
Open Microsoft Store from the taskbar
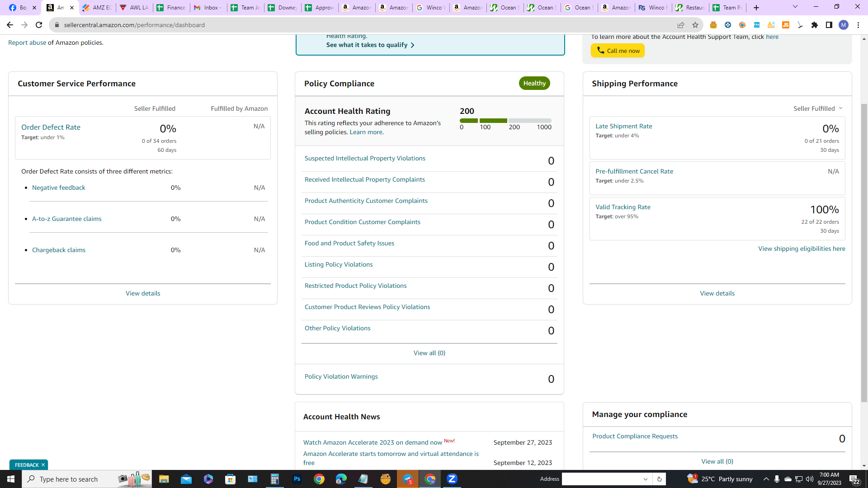point(231,479)
